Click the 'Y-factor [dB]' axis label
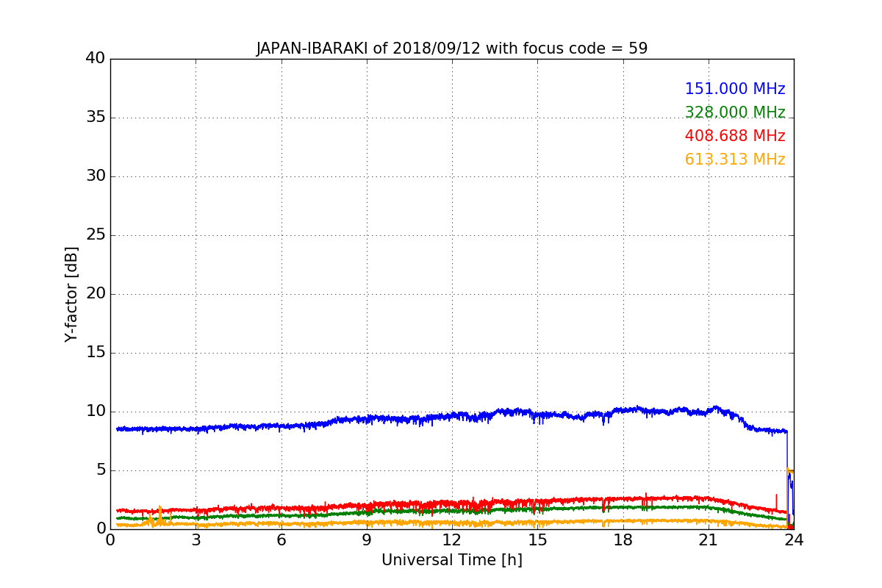The width and height of the screenshot is (882, 588). click(x=71, y=294)
